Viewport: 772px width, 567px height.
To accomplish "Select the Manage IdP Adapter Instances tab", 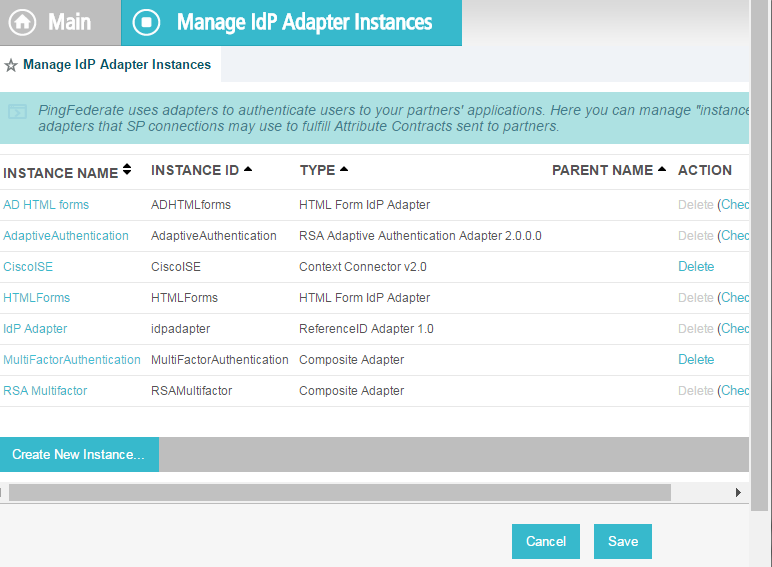I will tap(291, 23).
